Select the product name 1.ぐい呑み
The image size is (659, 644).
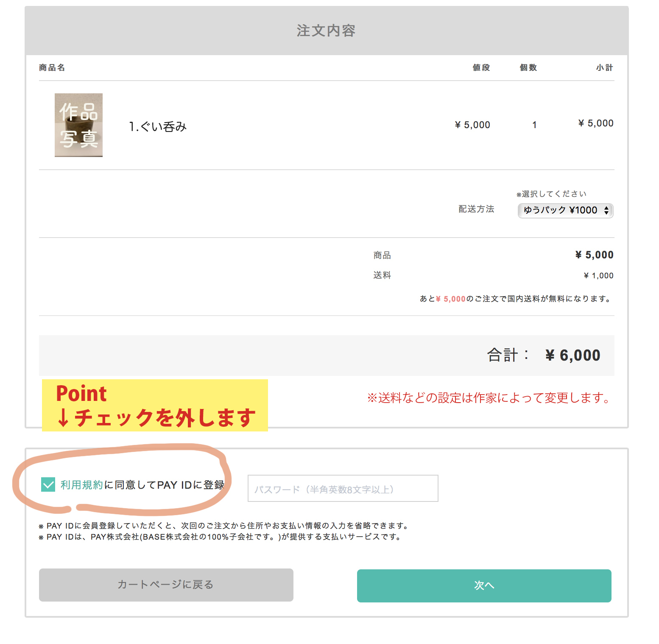[x=158, y=126]
